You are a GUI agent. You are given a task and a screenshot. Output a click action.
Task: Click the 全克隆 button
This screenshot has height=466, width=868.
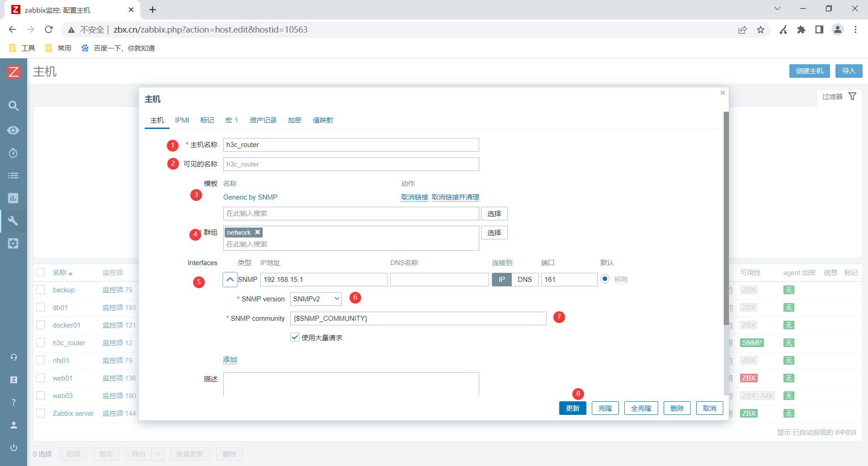(x=641, y=408)
